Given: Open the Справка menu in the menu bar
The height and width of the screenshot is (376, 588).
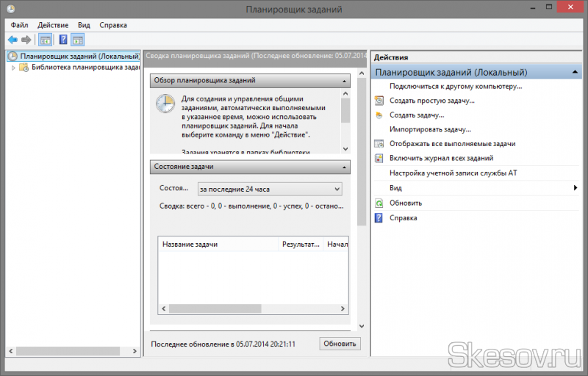Looking at the screenshot, I should pos(113,25).
